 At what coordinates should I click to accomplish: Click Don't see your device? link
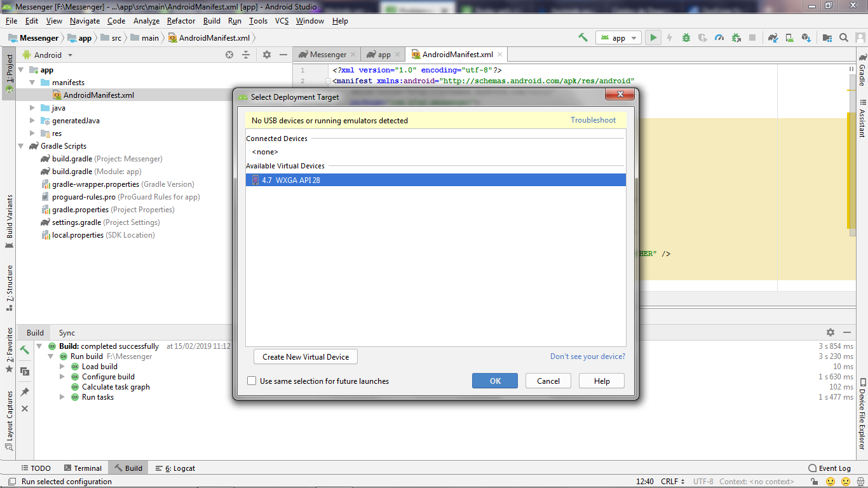point(588,356)
